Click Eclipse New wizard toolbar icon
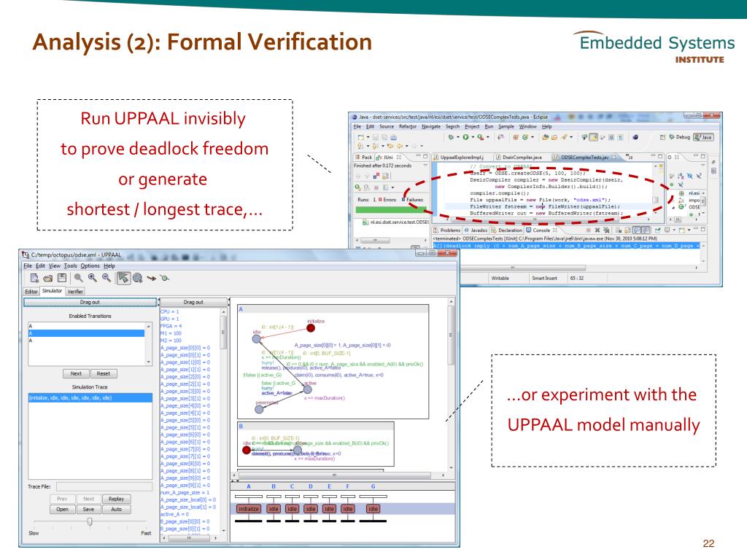This screenshot has width=747, height=560. point(360,137)
